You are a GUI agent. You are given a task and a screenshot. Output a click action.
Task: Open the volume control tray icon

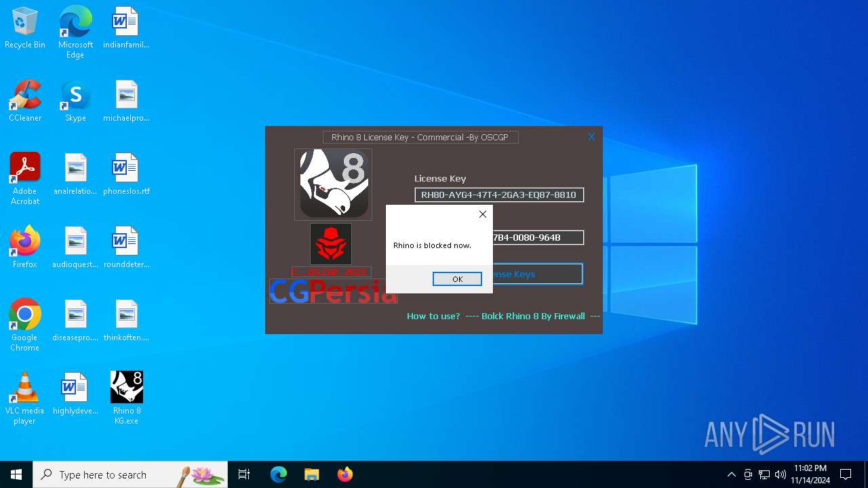coord(781,474)
